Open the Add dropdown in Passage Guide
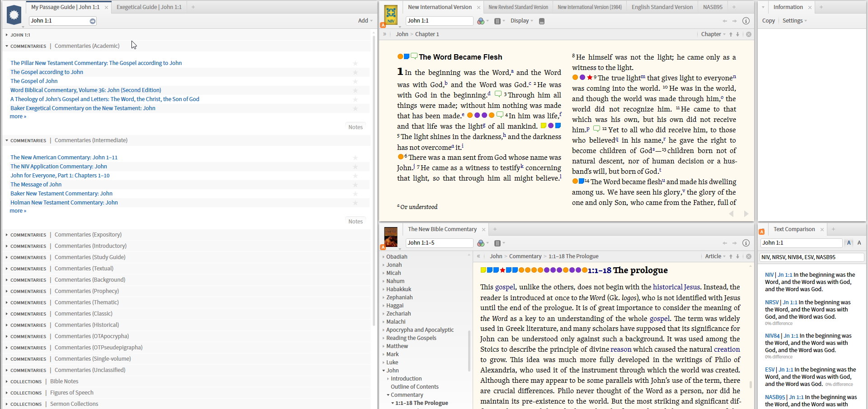Image resolution: width=868 pixels, height=409 pixels. coord(365,21)
